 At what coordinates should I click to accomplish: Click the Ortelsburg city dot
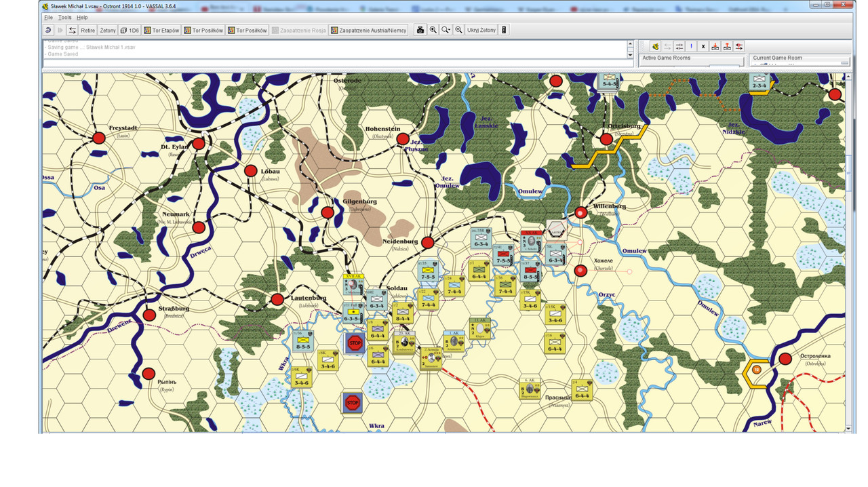(606, 139)
